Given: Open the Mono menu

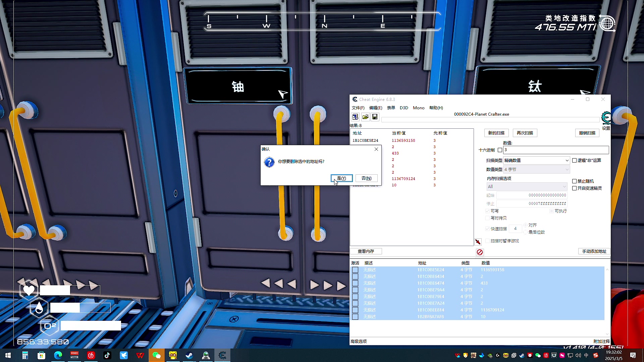Looking at the screenshot, I should click(x=419, y=108).
